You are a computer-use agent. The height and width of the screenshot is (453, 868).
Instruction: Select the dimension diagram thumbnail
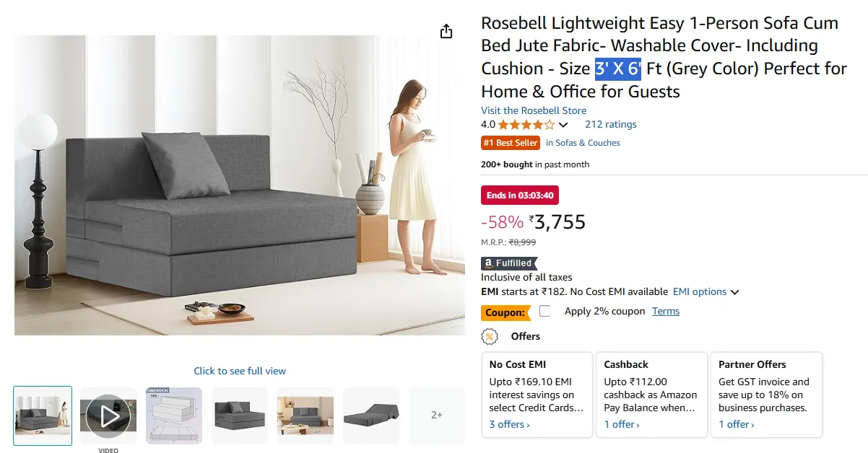coord(174,415)
